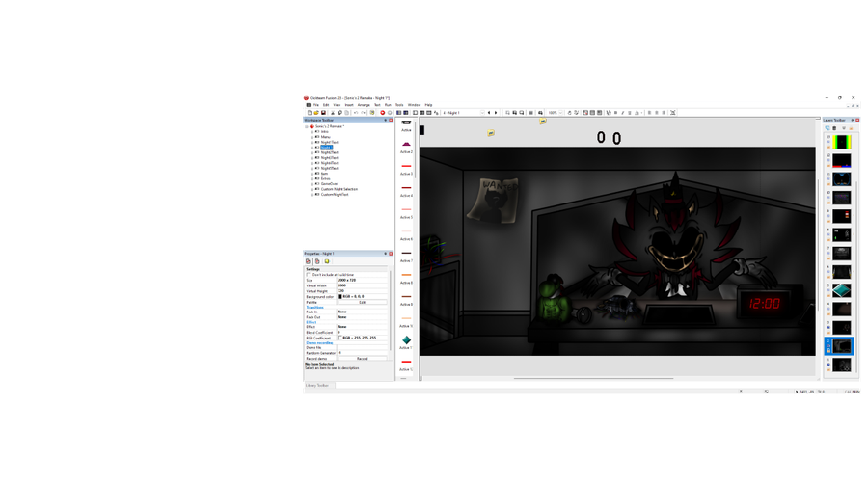Screen dimensions: 868x488
Task: Run the application with the red play icon
Action: [x=383, y=112]
